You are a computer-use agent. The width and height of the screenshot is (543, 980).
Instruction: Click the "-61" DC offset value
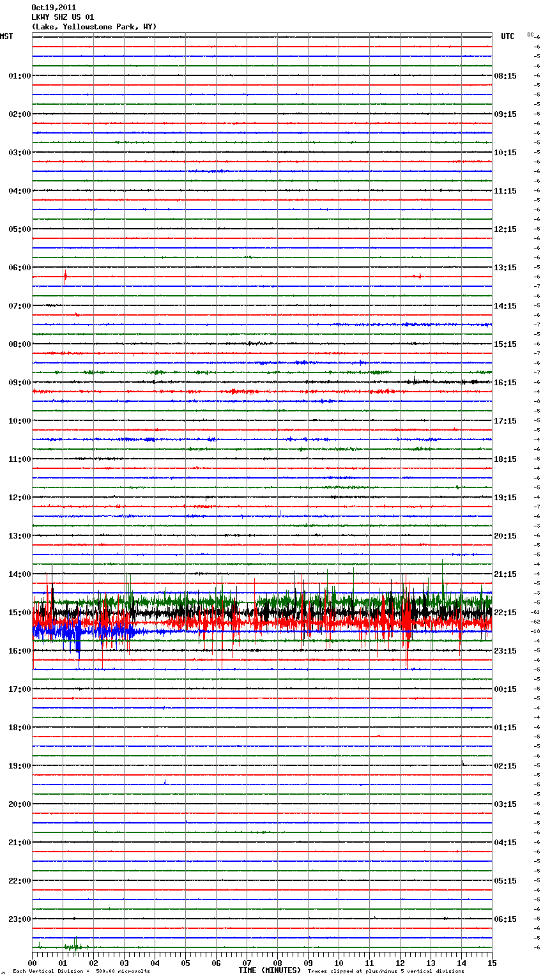[535, 612]
